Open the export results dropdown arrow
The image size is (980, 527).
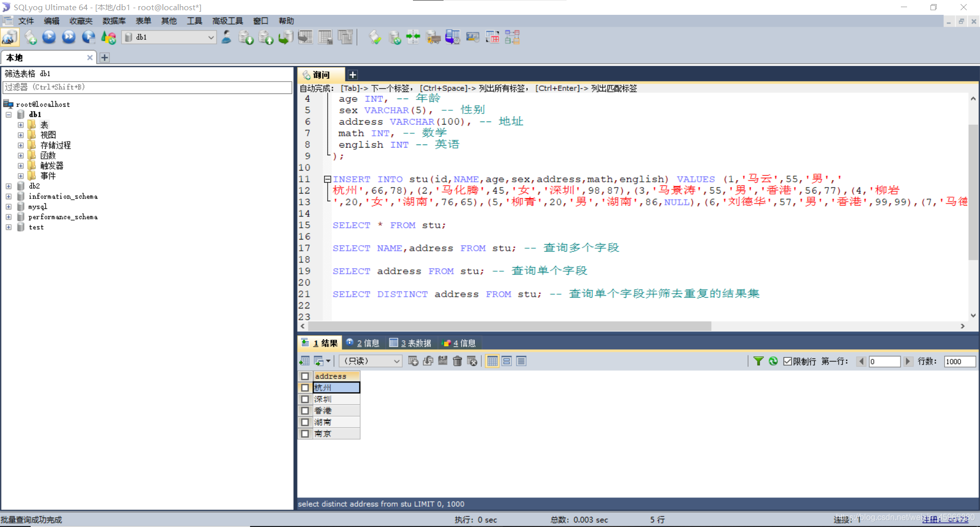[x=328, y=361]
